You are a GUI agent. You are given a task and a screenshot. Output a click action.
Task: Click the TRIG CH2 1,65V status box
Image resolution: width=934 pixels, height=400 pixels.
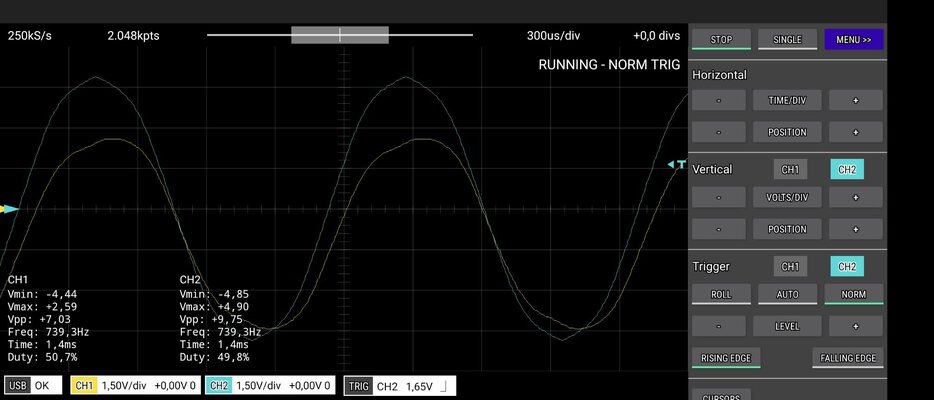click(400, 386)
